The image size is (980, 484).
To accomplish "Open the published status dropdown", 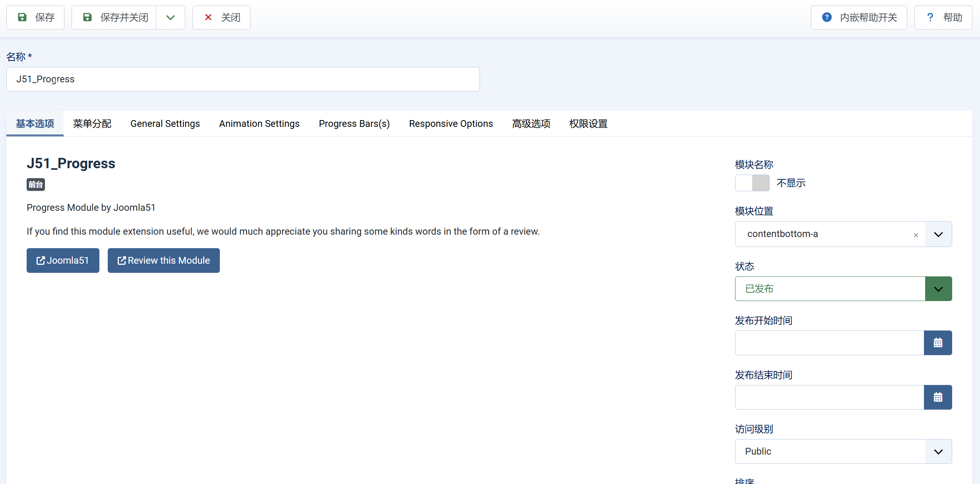I will tap(938, 289).
